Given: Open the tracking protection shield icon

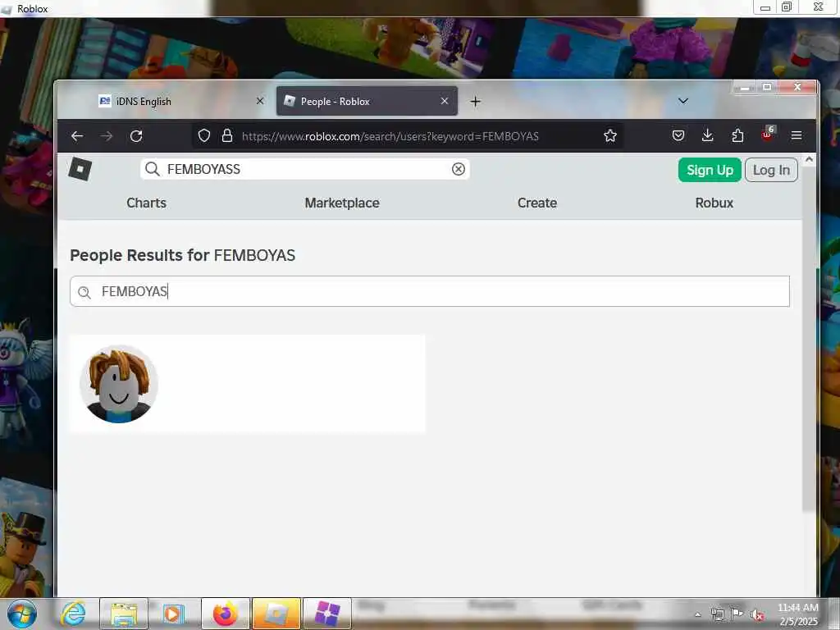Looking at the screenshot, I should tap(203, 136).
